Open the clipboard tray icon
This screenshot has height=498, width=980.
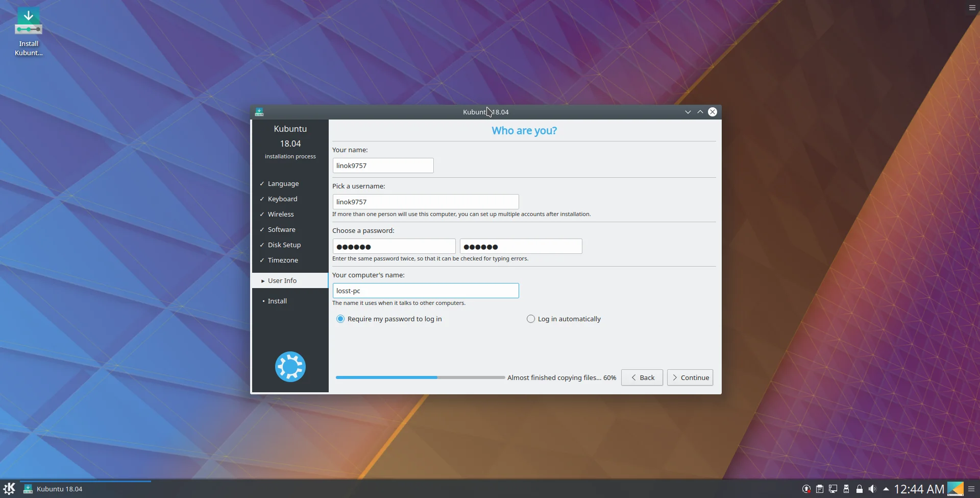tap(820, 489)
